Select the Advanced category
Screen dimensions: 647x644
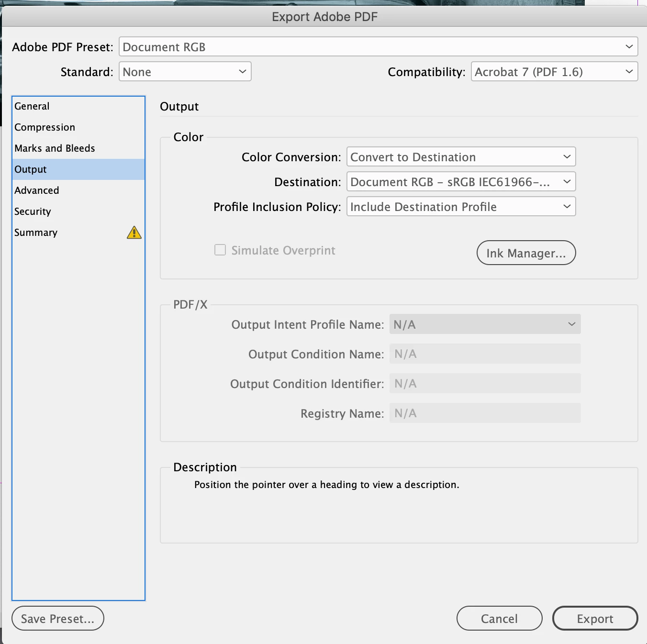click(x=78, y=190)
